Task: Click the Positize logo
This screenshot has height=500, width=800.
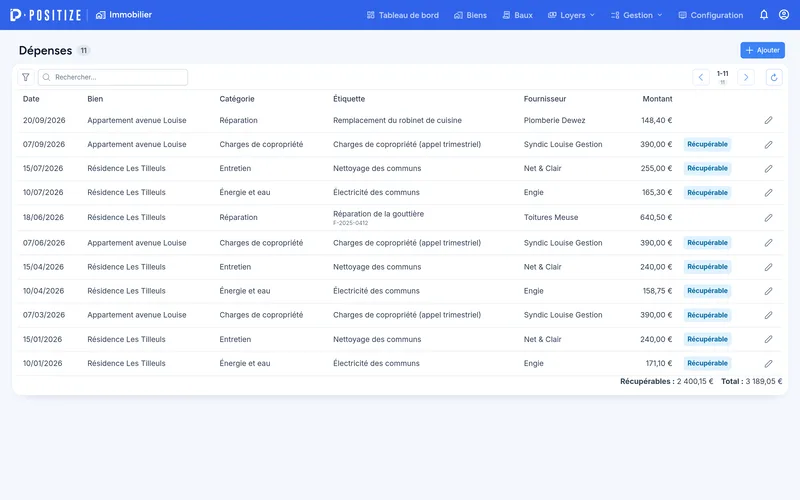Action: click(x=45, y=15)
